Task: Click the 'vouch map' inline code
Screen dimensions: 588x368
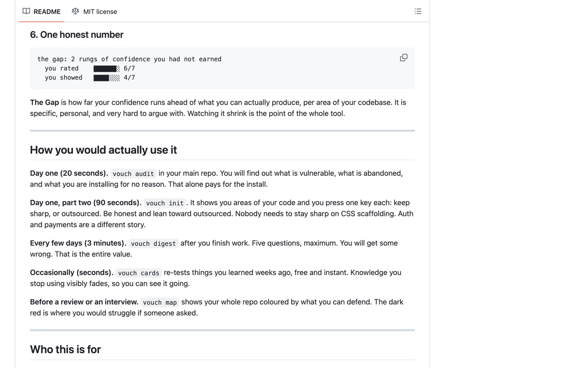Action: click(x=160, y=302)
